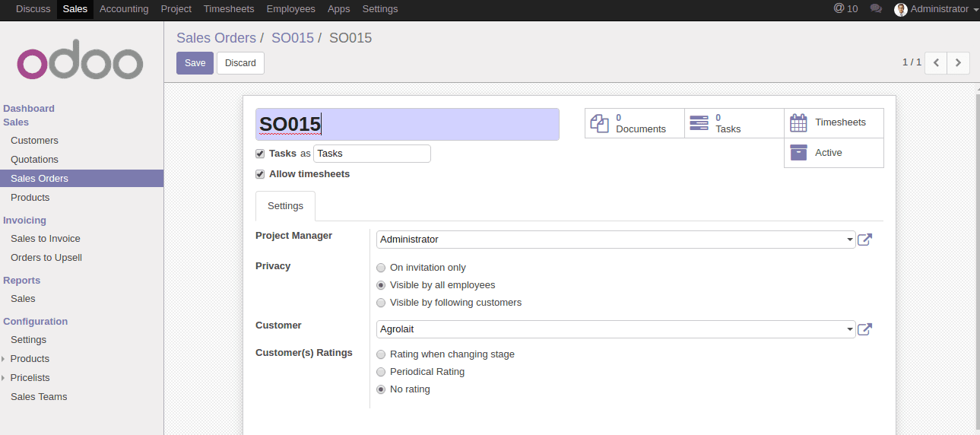Click the Tasks label name field

(372, 154)
